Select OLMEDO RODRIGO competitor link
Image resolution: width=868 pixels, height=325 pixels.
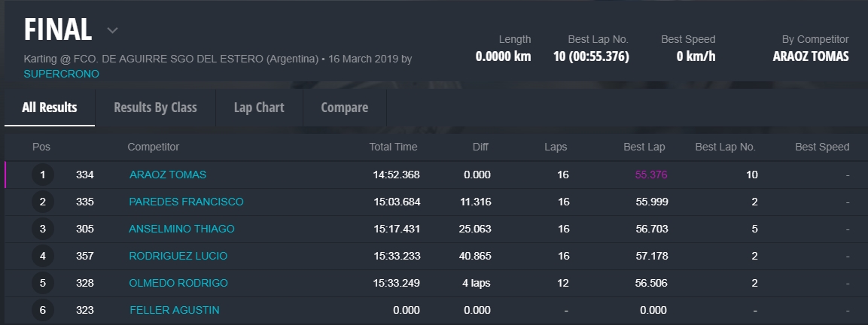click(x=178, y=283)
